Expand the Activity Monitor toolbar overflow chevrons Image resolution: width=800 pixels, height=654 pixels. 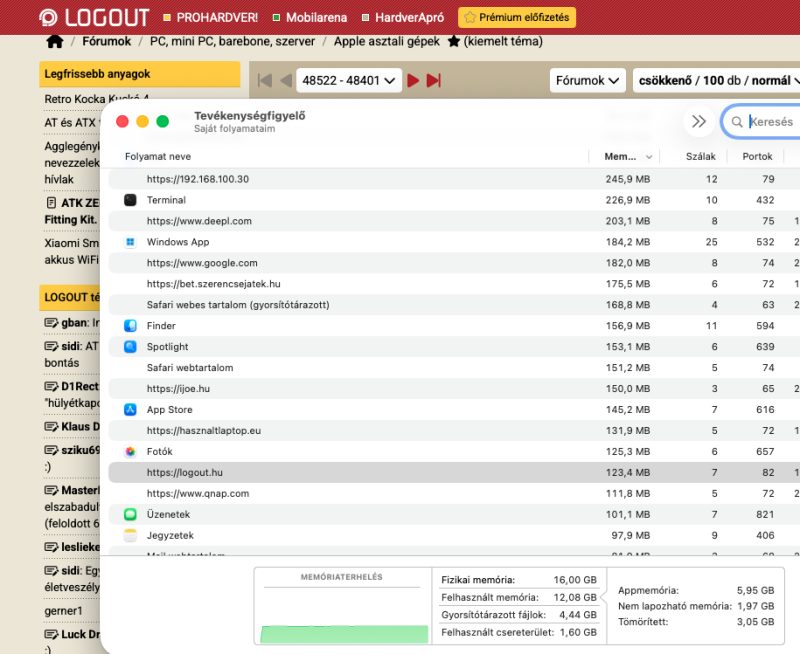pos(698,121)
